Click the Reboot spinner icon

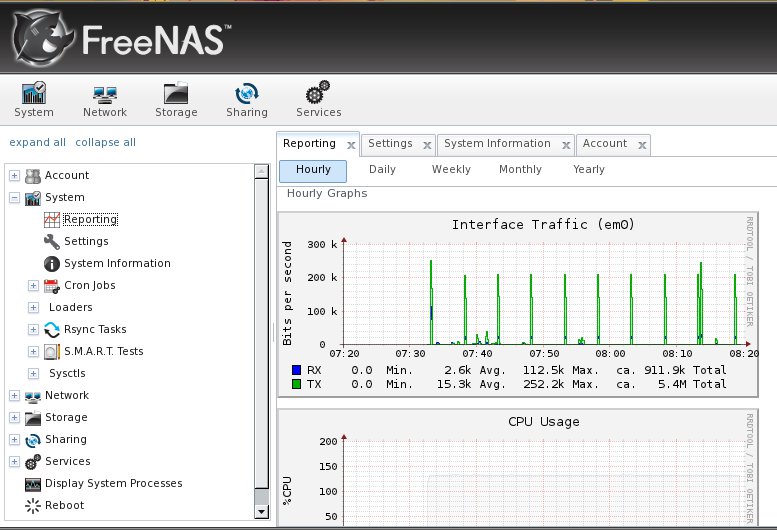(x=33, y=506)
